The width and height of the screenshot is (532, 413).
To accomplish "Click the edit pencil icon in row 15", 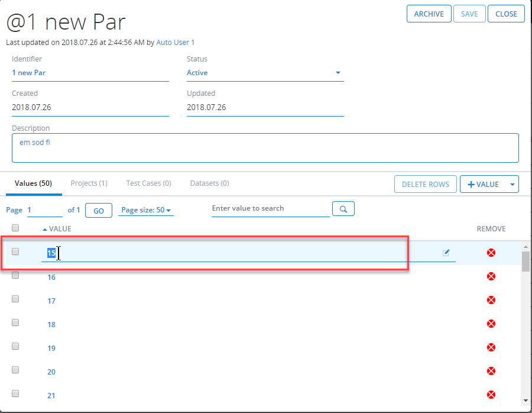I will [446, 253].
